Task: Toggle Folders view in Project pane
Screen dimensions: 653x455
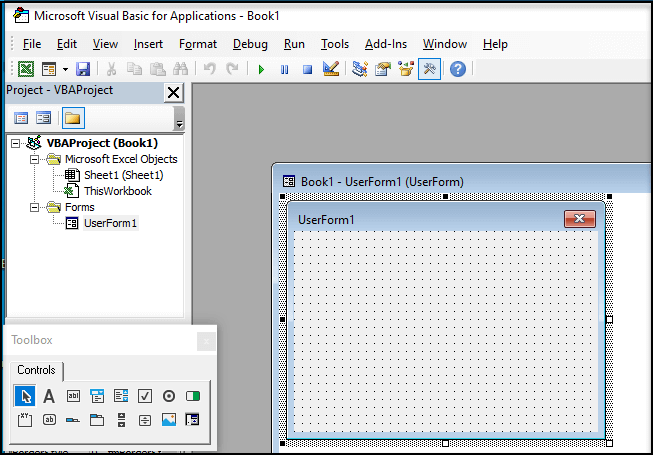Action: coord(73,118)
